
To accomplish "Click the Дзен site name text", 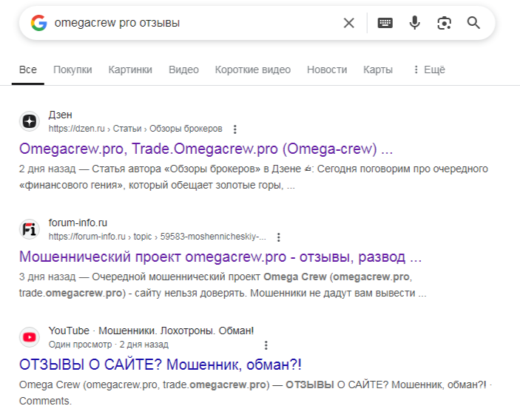I will pos(61,115).
